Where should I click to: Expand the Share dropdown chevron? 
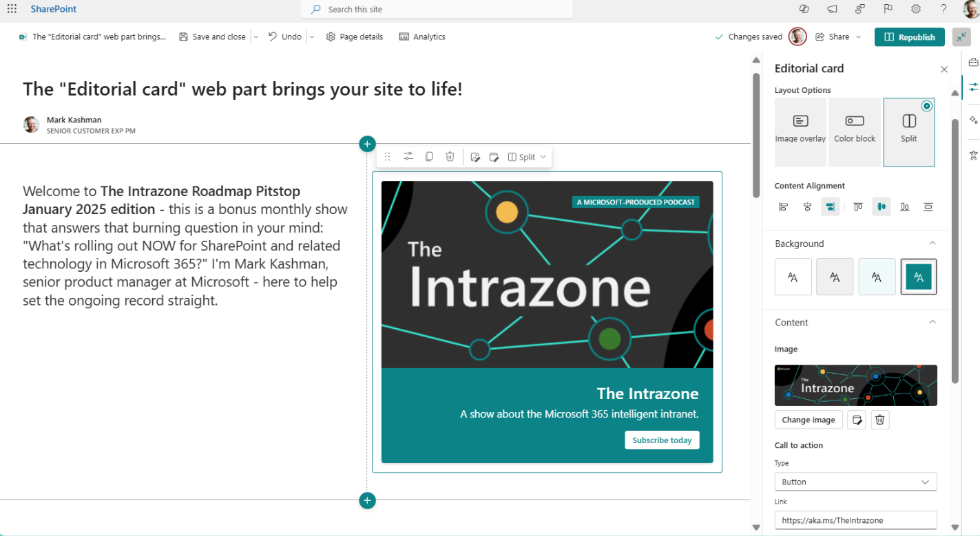tap(858, 37)
